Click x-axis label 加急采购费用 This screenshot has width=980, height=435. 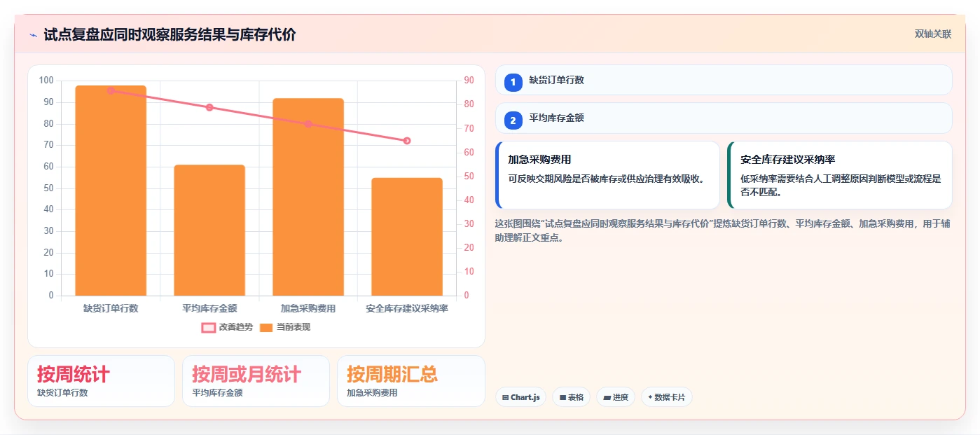point(308,308)
